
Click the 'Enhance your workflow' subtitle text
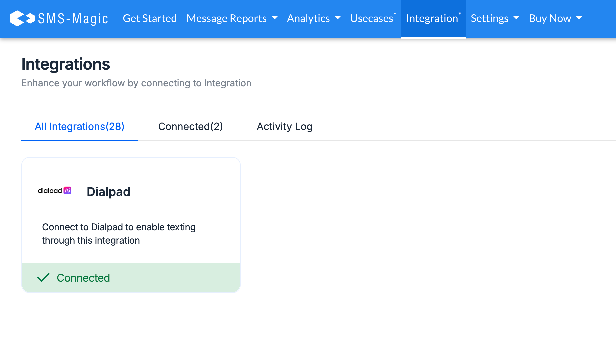[x=136, y=83]
